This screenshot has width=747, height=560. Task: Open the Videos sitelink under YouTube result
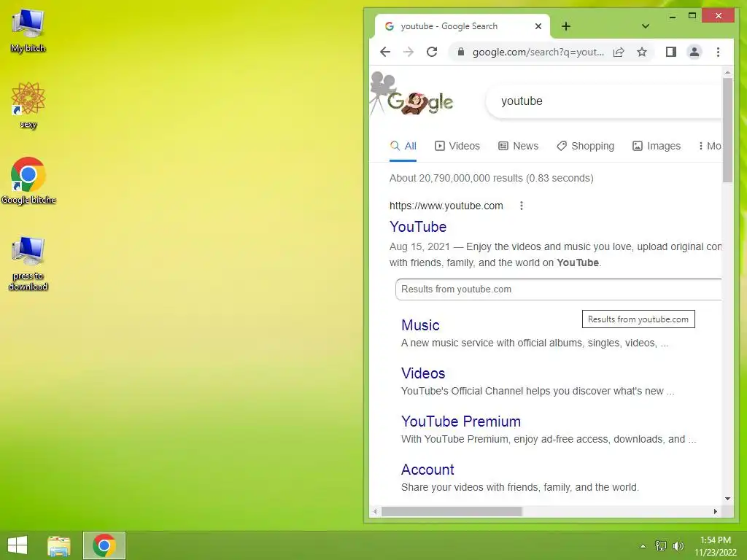tap(423, 373)
